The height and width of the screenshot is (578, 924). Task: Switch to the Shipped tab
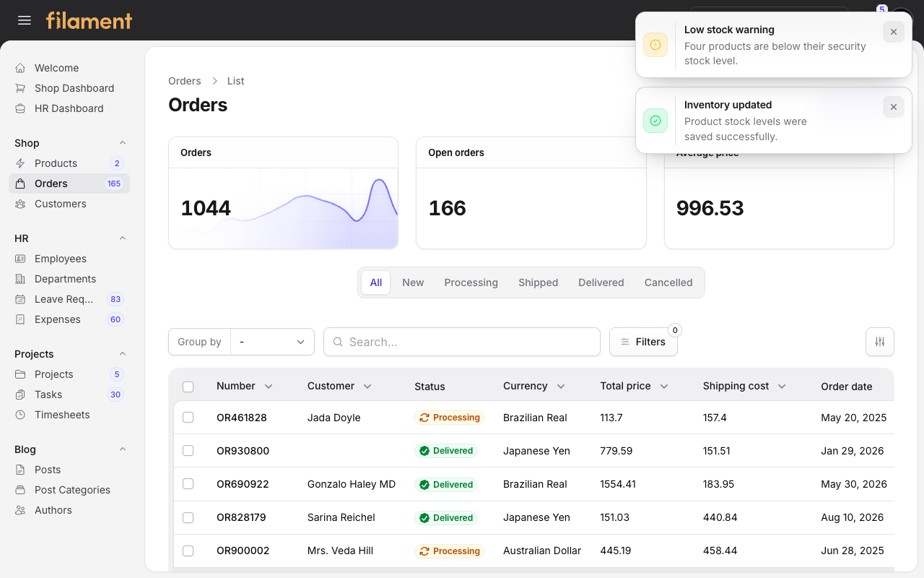[x=539, y=282]
